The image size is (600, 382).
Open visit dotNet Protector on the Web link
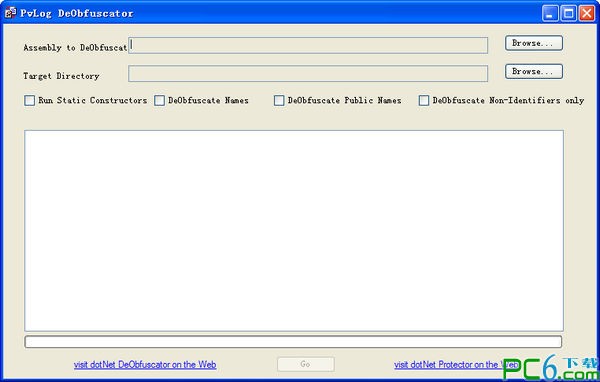[456, 364]
